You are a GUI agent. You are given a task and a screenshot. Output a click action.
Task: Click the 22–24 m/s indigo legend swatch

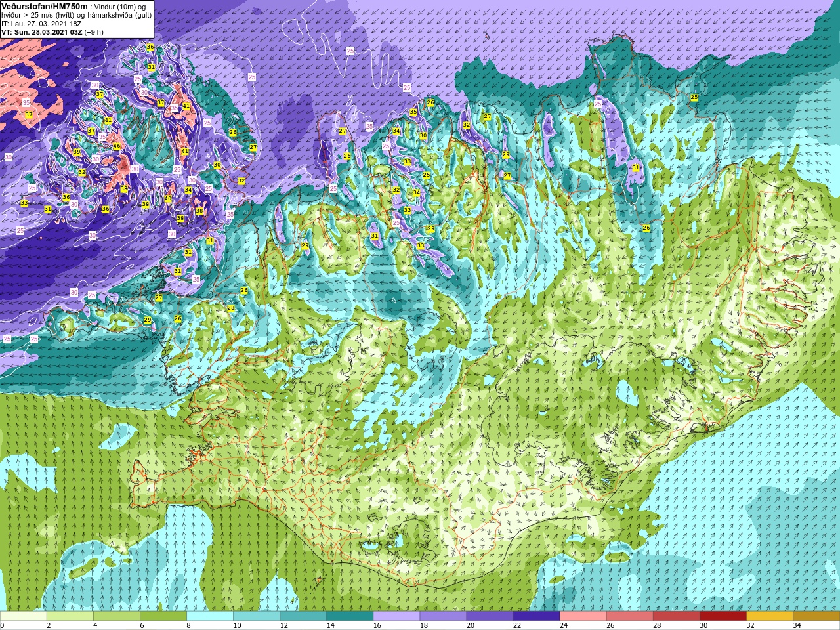coord(536,616)
